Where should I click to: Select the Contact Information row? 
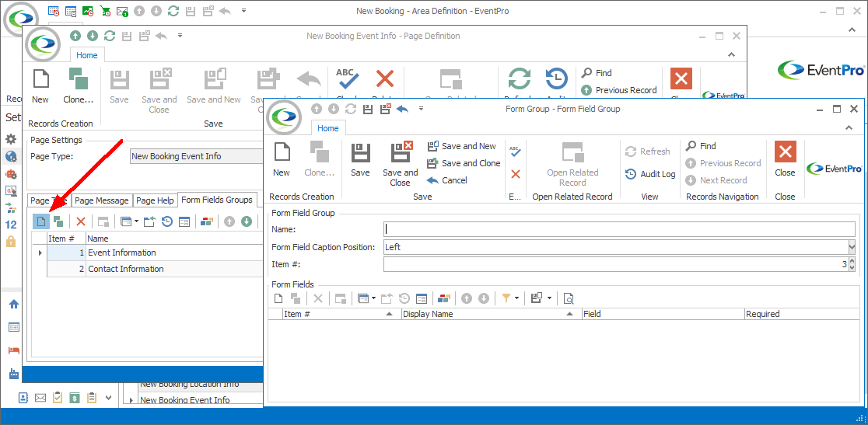click(x=155, y=269)
